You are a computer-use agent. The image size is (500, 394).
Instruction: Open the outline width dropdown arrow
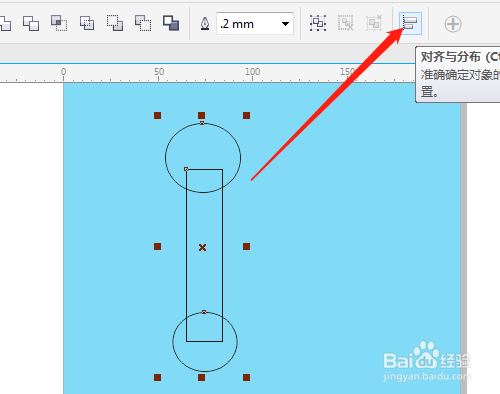tap(285, 24)
